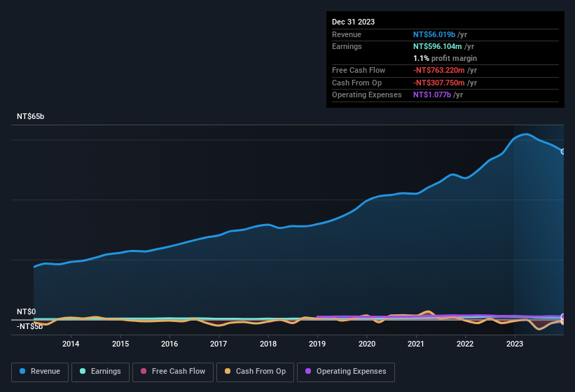Select the 2022 x-axis label

click(465, 344)
